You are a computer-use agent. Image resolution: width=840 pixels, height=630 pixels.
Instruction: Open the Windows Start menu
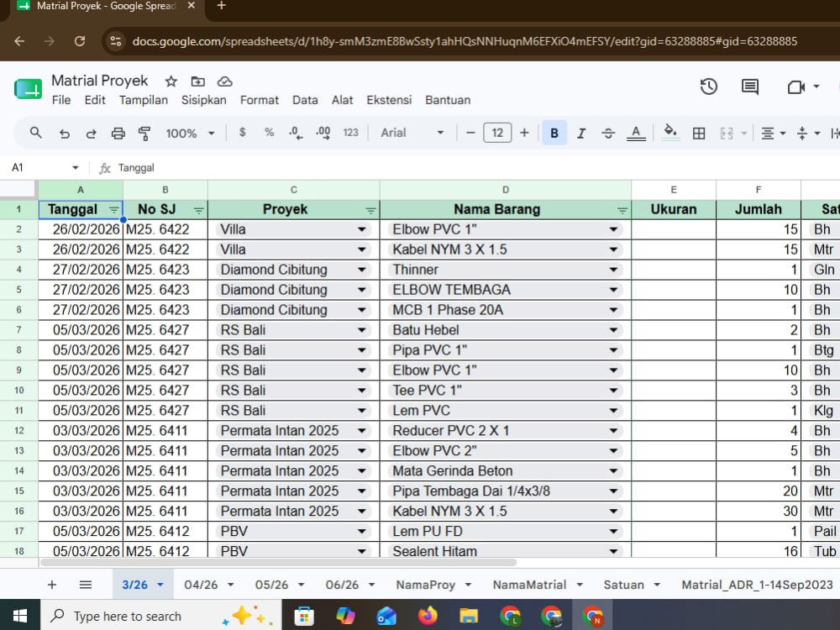point(20,616)
